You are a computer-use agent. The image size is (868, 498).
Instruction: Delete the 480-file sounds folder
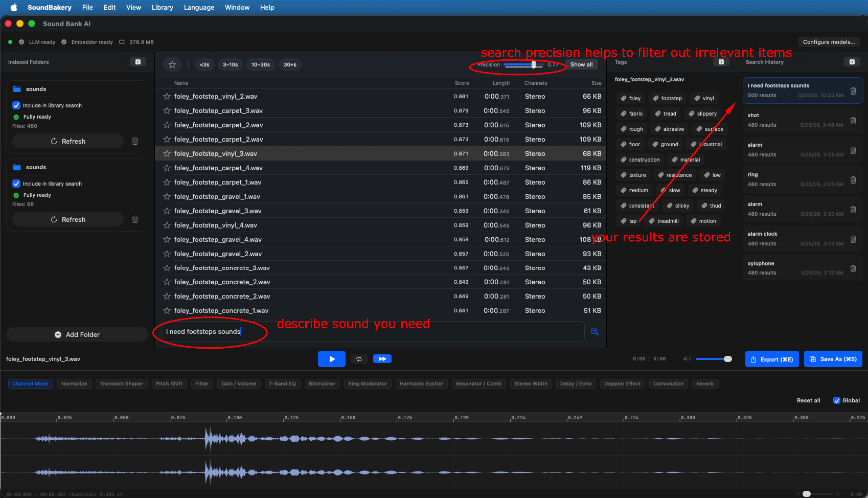click(x=135, y=141)
